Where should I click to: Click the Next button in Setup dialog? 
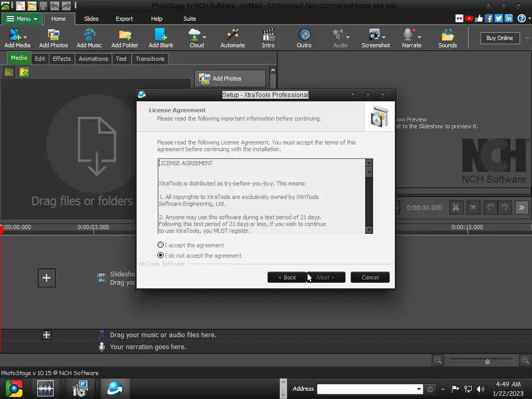tap(326, 277)
